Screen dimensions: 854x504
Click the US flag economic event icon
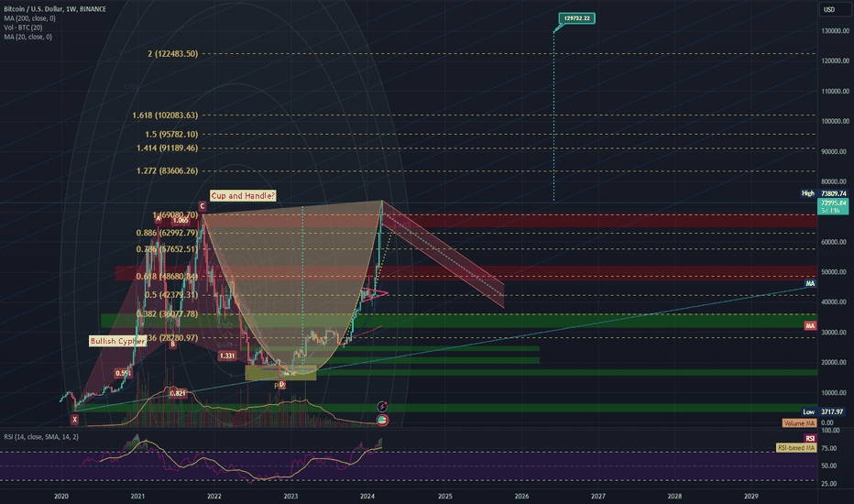[382, 420]
